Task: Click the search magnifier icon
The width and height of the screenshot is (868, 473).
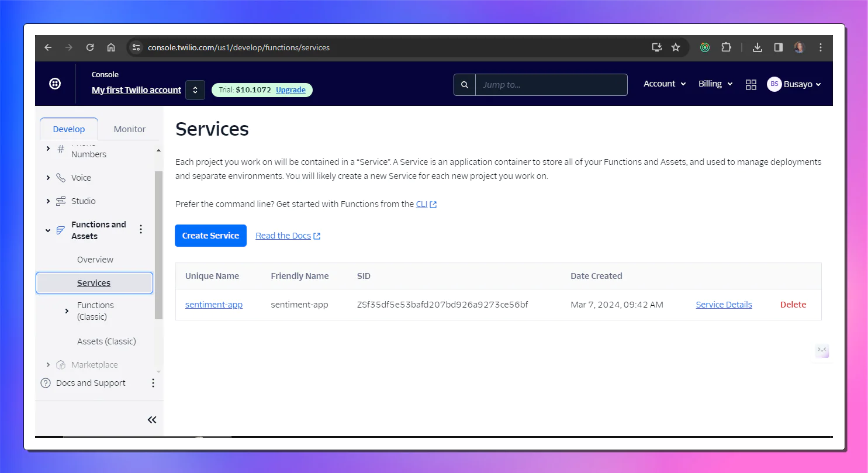Action: [x=465, y=85]
